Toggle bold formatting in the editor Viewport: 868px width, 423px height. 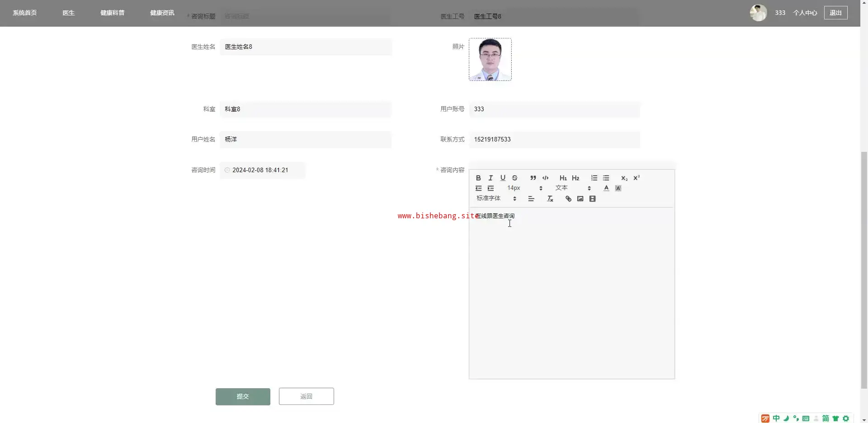click(478, 178)
